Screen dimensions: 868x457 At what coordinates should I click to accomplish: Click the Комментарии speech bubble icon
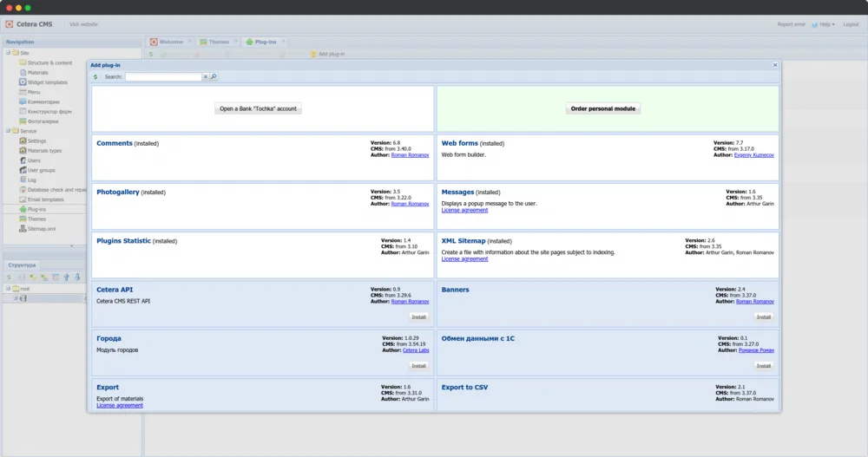click(23, 101)
